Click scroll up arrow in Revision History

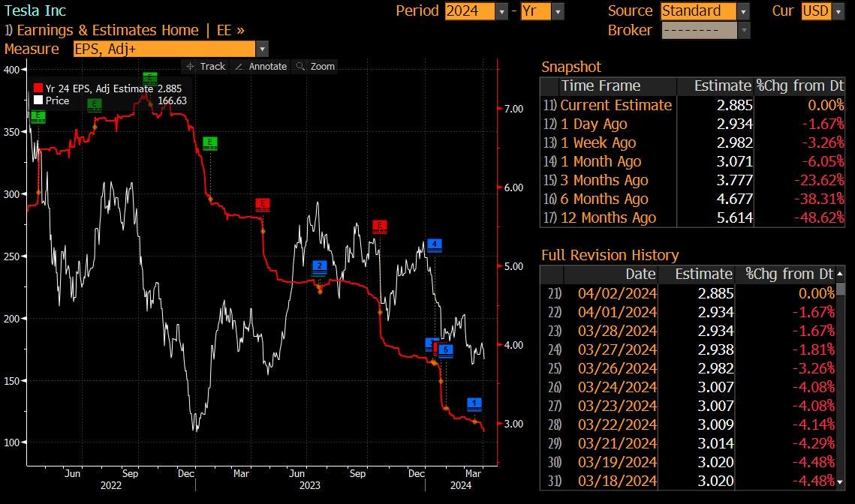click(840, 274)
